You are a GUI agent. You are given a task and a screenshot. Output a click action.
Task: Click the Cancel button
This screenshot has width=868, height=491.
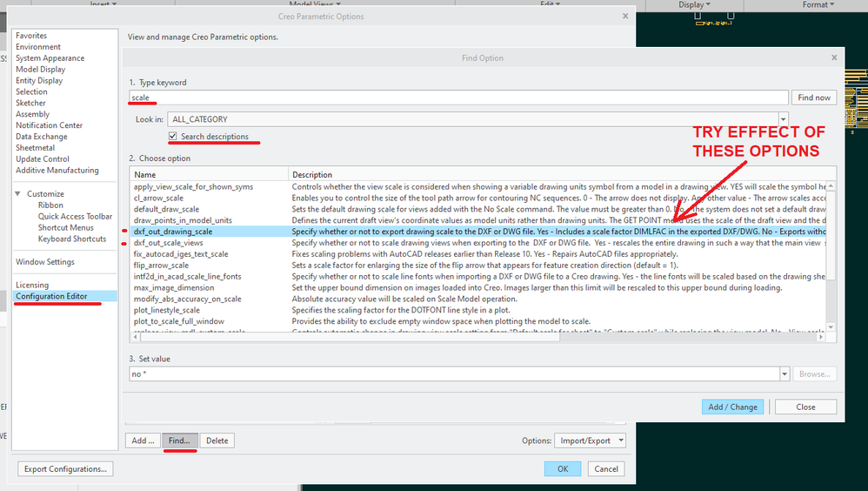(606, 469)
